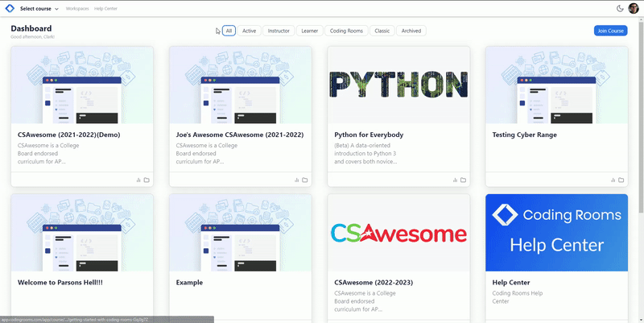Open the Python for Everybody course thumbnail
Image resolution: width=644 pixels, height=323 pixels.
398,83
